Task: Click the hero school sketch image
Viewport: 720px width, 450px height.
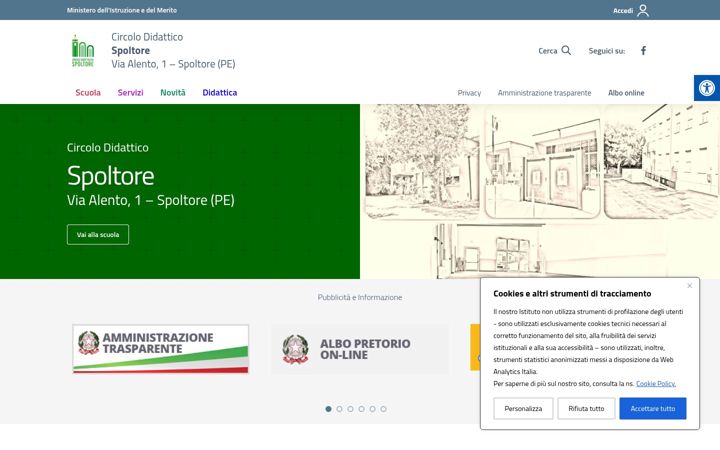Action: 540,191
